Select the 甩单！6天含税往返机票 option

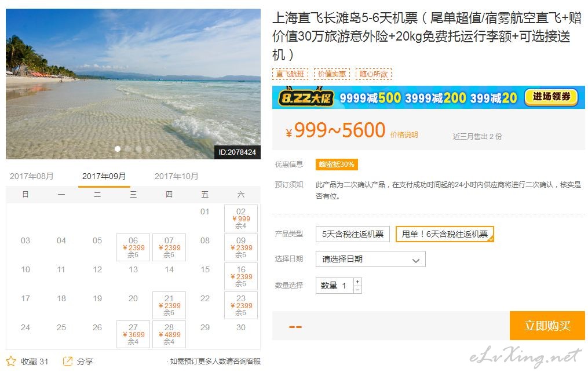[445, 234]
